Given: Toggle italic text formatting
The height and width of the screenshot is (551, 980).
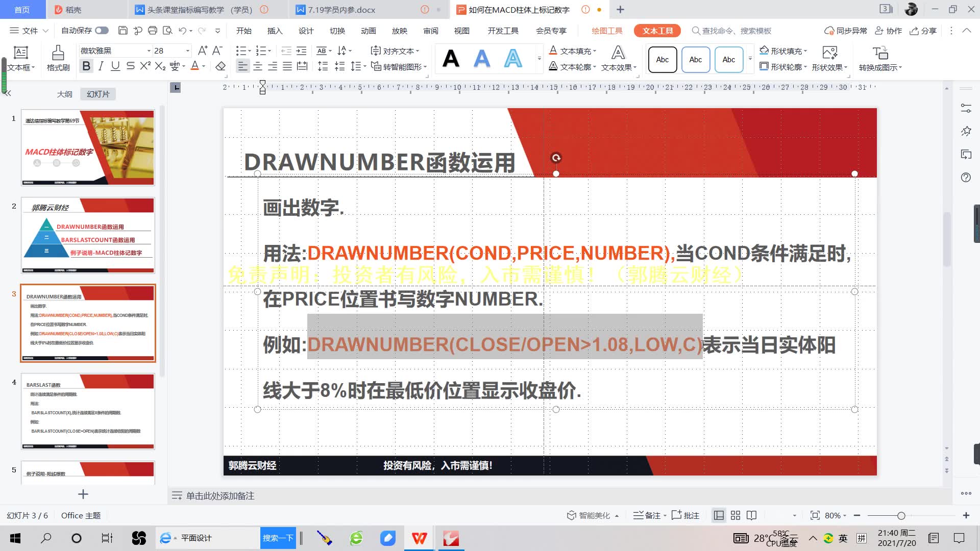Looking at the screenshot, I should click(101, 66).
